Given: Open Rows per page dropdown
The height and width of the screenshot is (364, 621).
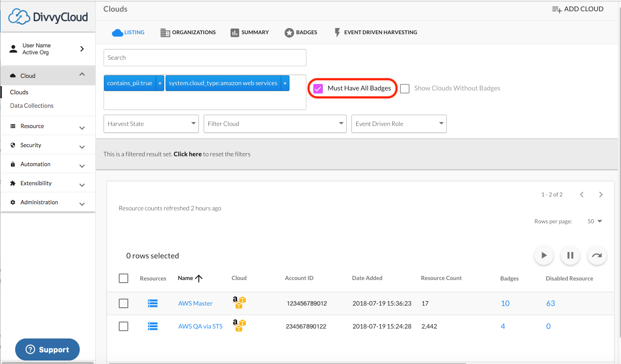Looking at the screenshot, I should point(595,221).
